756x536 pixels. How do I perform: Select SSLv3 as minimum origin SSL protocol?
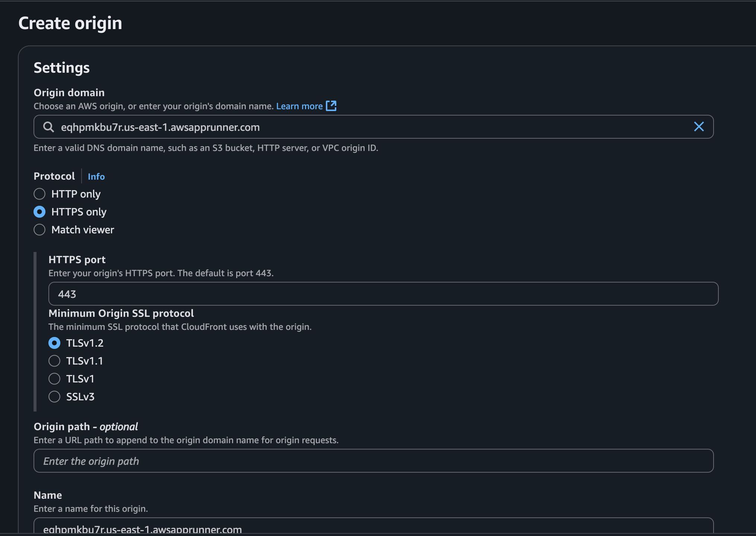(54, 397)
